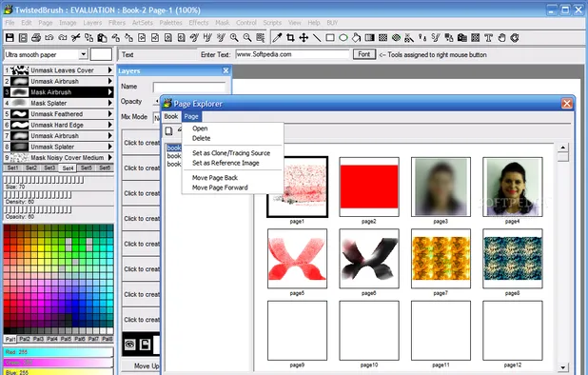Image resolution: width=588 pixels, height=375 pixels.
Task: Select the Hand pan tool
Action: [501, 37]
